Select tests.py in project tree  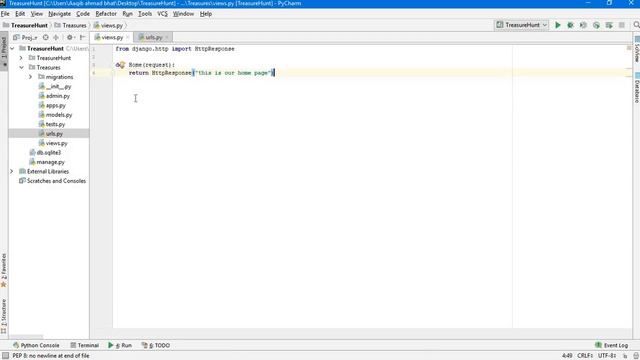click(x=52, y=124)
